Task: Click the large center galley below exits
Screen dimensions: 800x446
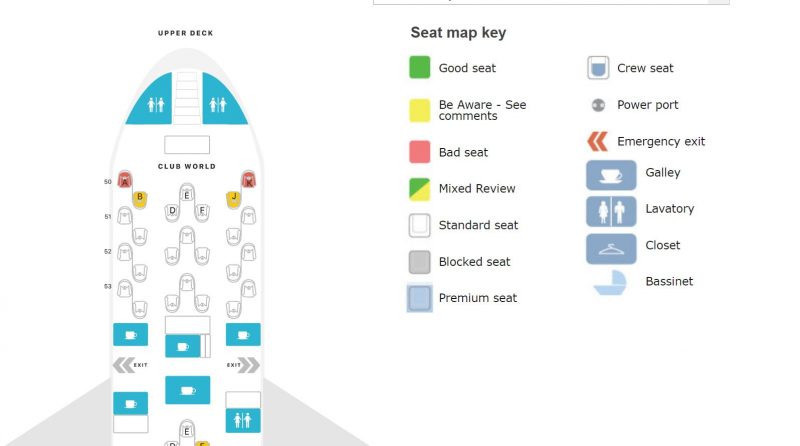Action: pos(188,390)
